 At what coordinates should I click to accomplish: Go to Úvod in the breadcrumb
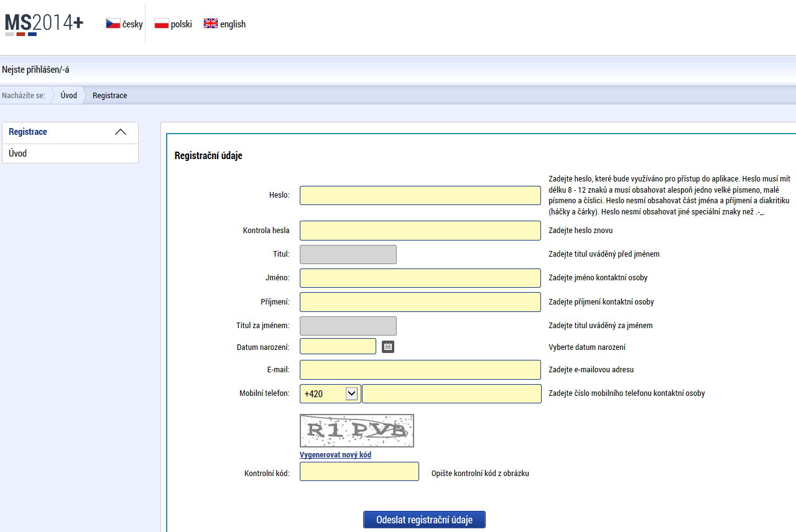68,96
